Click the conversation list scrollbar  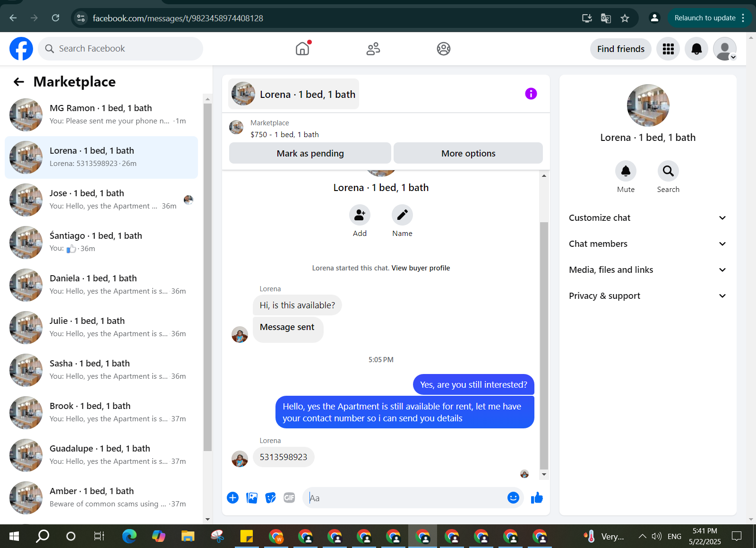(x=207, y=277)
